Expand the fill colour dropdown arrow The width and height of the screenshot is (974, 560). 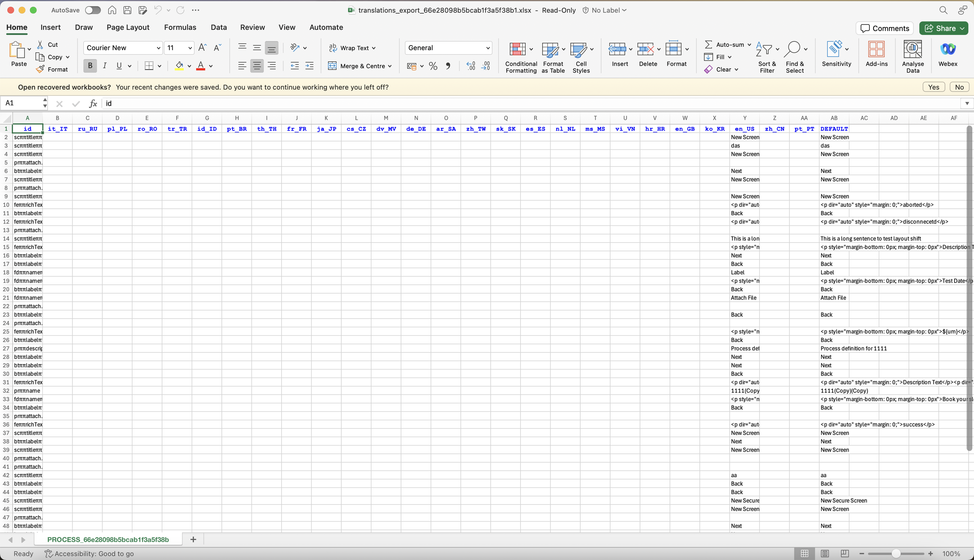tap(189, 66)
